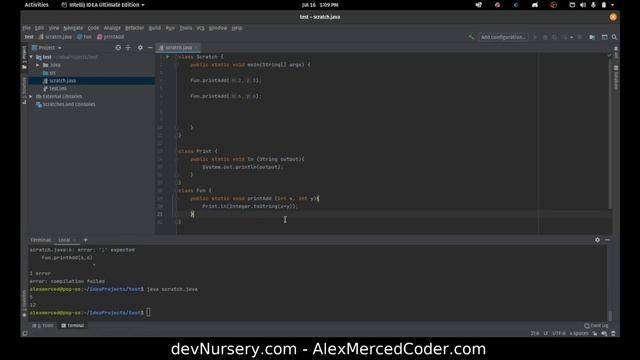Screen dimensions: 640x360
Task: Toggle the Database tool window side tab
Action: pos(616,78)
